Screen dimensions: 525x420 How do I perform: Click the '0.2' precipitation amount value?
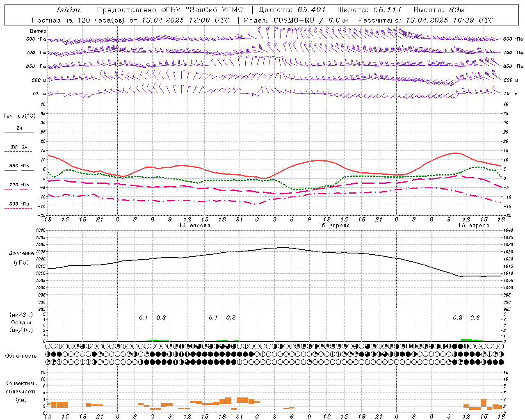tap(231, 318)
